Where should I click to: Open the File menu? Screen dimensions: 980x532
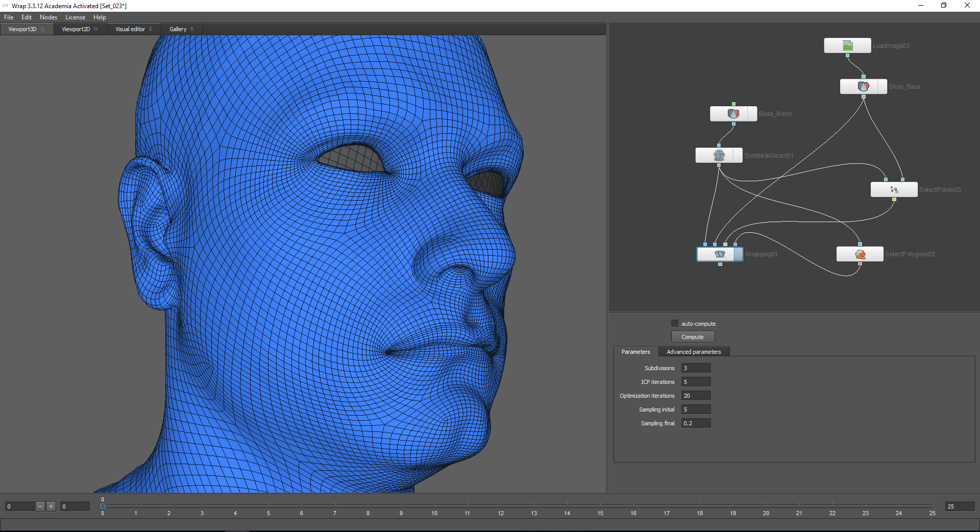pyautogui.click(x=9, y=17)
